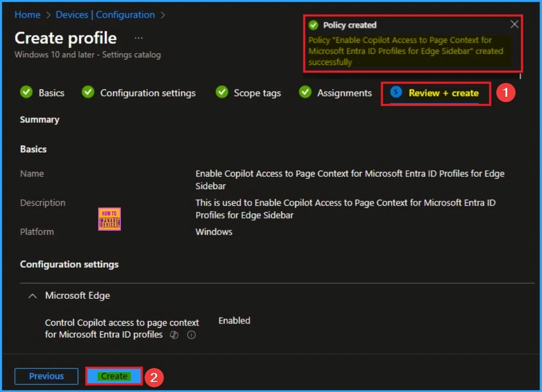Viewport: 542px width, 392px height.
Task: Click the breadcrumb chevron after Home
Action: coord(48,14)
